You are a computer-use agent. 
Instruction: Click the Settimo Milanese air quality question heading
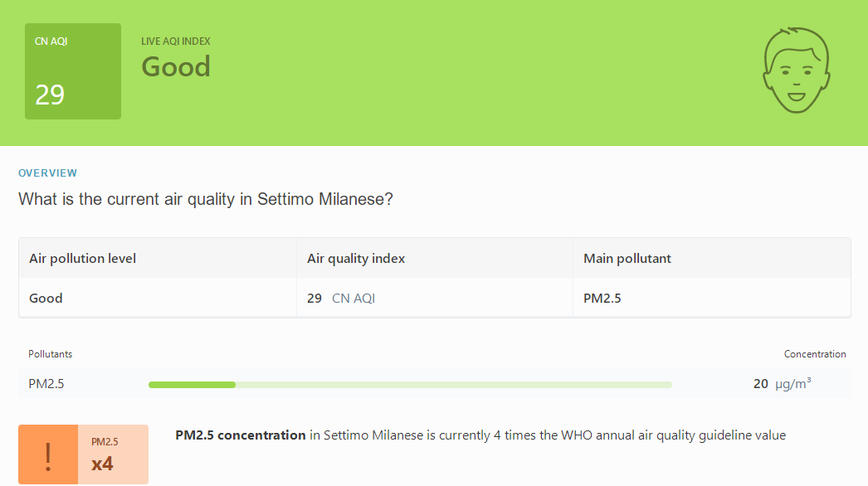(205, 199)
